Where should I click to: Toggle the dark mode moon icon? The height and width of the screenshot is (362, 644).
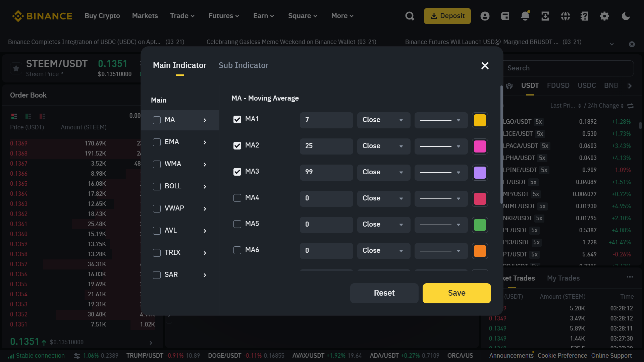coord(626,16)
